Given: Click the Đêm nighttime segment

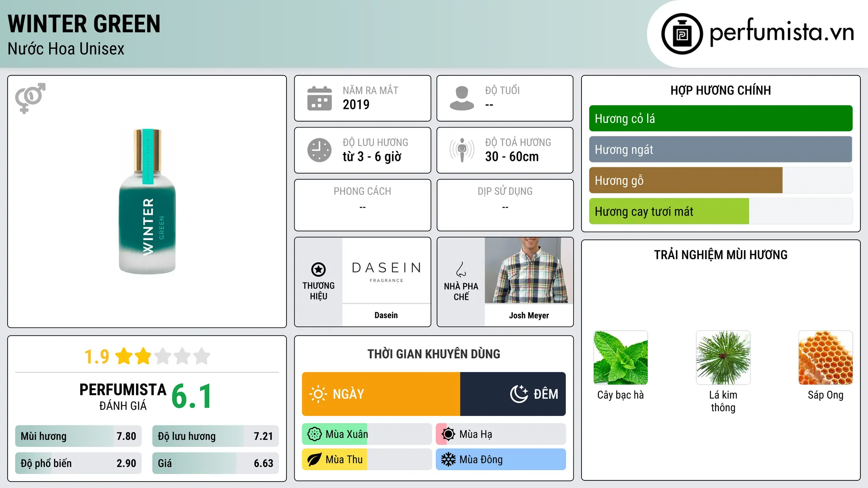Looking at the screenshot, I should click(x=513, y=394).
